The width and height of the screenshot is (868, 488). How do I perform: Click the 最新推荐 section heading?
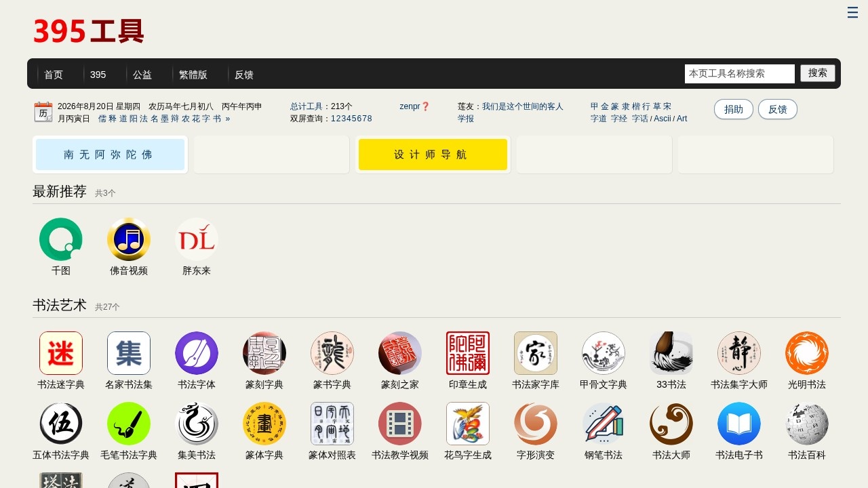[60, 191]
